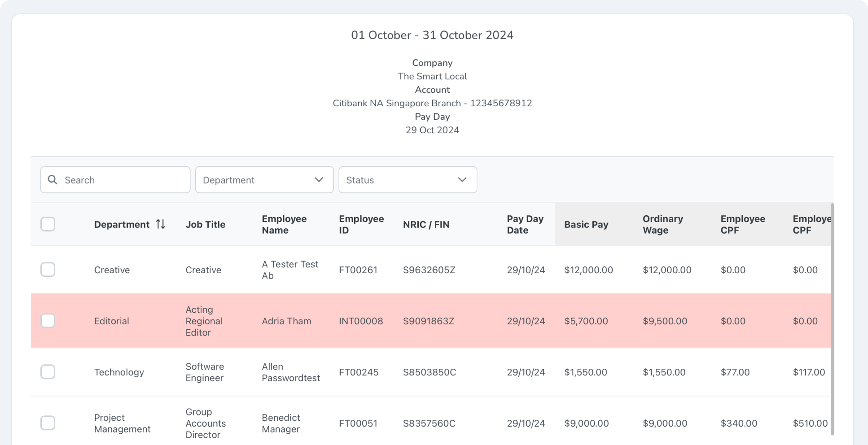Screen dimensions: 868x445
Task: Click the Employee CPF column header
Action: point(743,224)
